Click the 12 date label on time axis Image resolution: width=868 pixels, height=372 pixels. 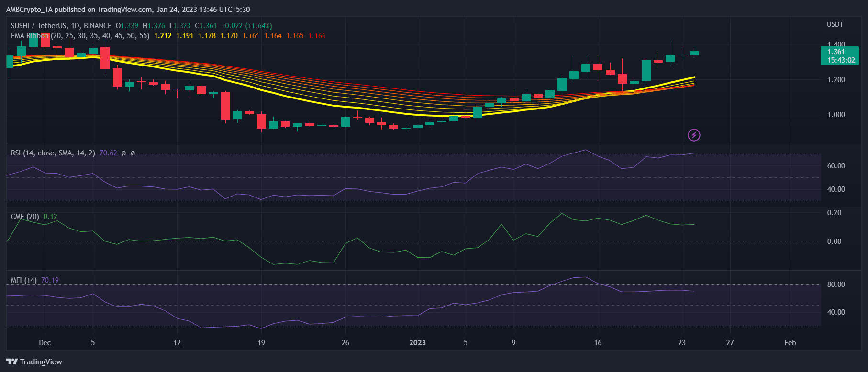[x=177, y=343]
